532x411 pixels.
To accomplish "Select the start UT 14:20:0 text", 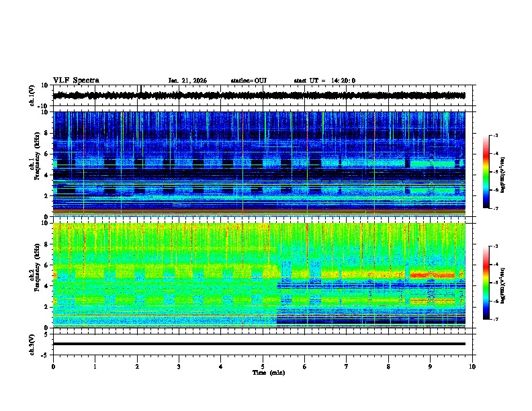I will pyautogui.click(x=324, y=81).
